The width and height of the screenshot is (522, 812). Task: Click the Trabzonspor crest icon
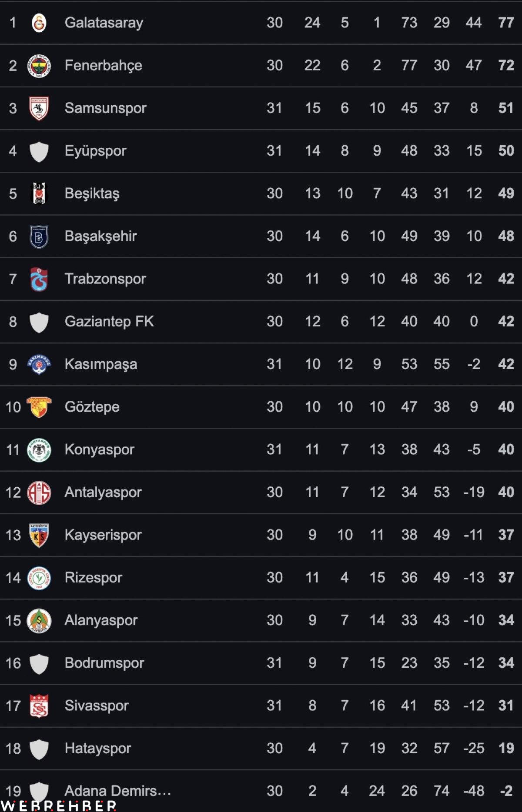[x=39, y=279]
